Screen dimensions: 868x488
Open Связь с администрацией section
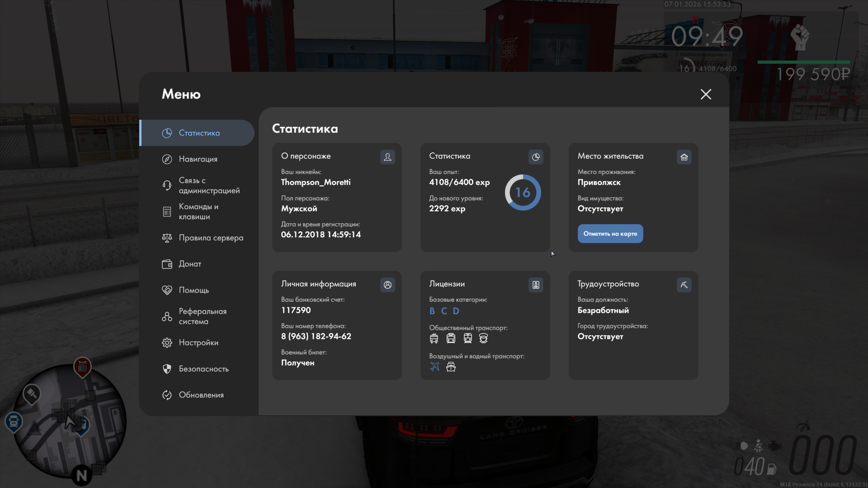click(209, 185)
